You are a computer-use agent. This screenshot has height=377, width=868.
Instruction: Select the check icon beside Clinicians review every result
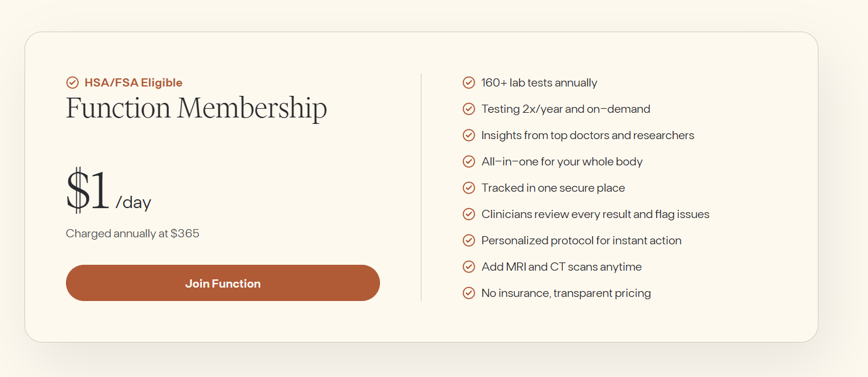pyautogui.click(x=469, y=214)
